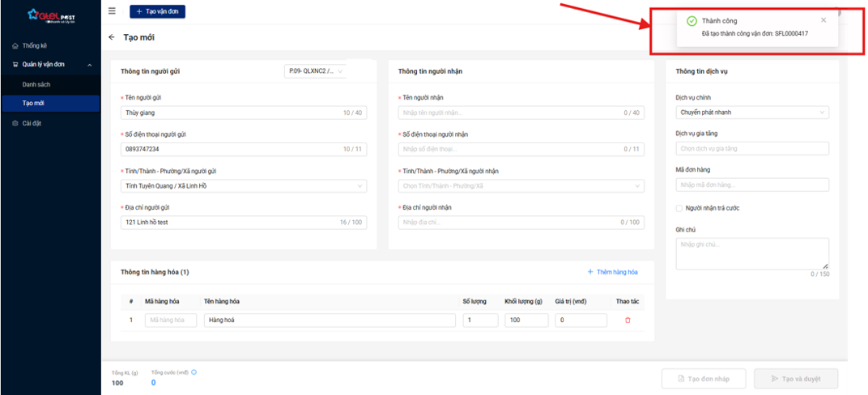Open the Dịch vụ chính dropdown
The height and width of the screenshot is (395, 868).
(751, 113)
